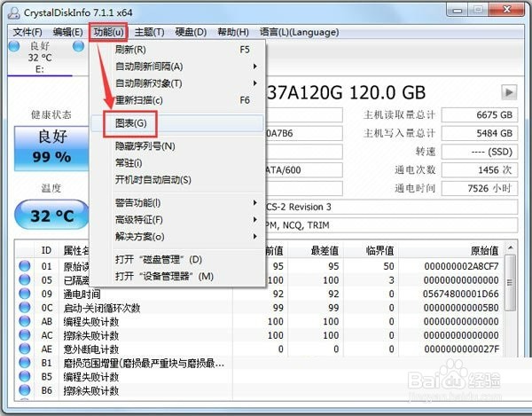Click the status circle for attribute AC
This screenshot has height=416, width=532.
(25, 335)
